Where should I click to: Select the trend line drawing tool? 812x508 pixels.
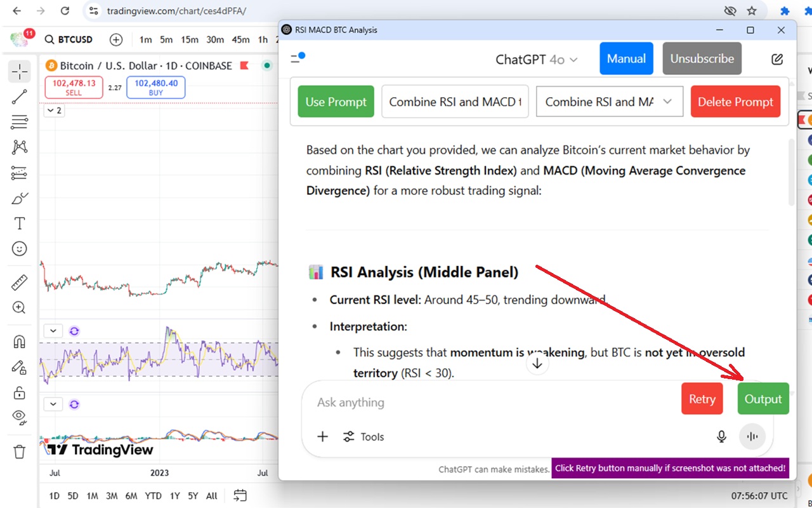tap(19, 97)
